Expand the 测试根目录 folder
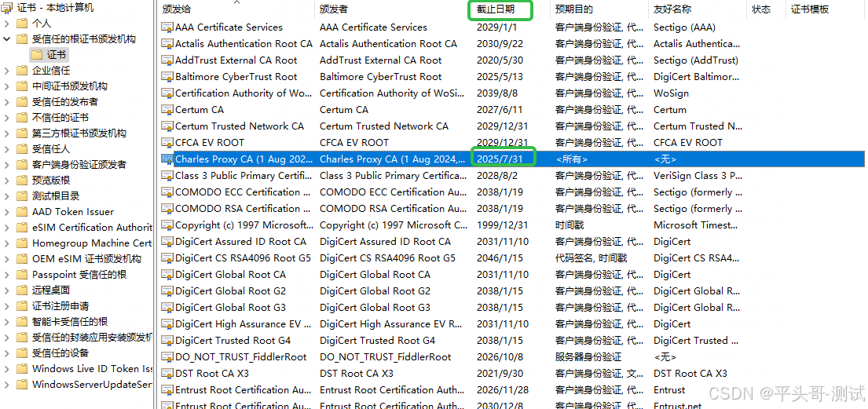Image resolution: width=868 pixels, height=409 pixels. point(6,196)
